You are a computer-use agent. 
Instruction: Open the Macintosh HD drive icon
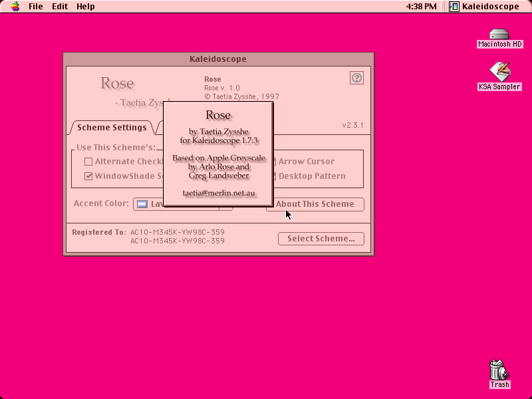[499, 35]
